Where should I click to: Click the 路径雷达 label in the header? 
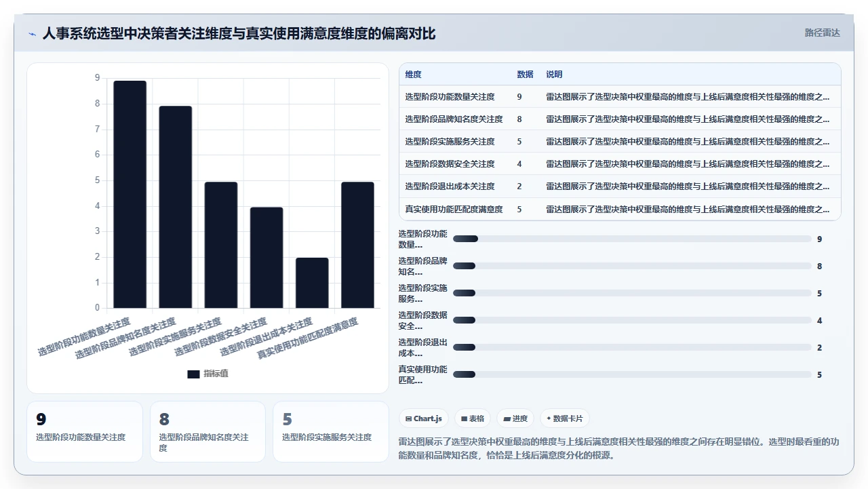(822, 33)
